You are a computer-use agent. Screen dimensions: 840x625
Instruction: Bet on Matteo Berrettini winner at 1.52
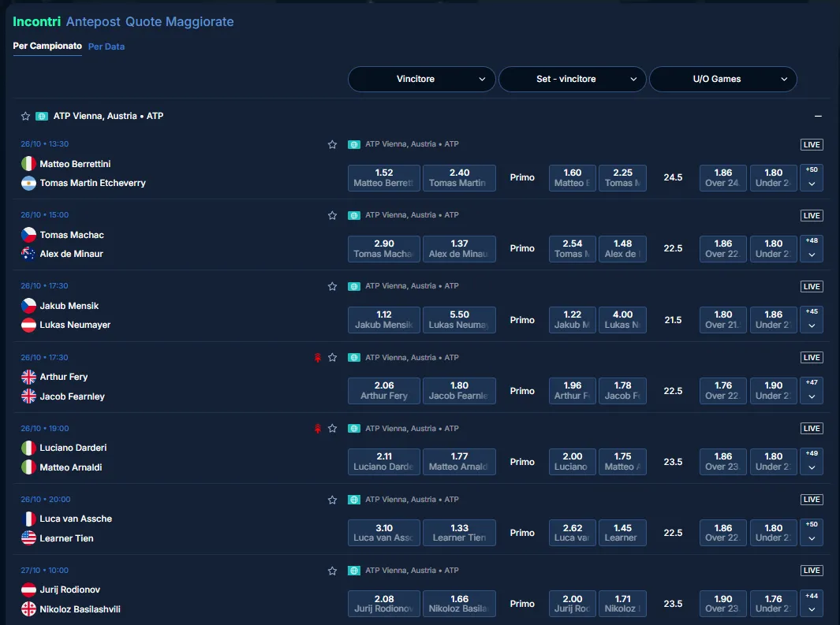pos(384,177)
